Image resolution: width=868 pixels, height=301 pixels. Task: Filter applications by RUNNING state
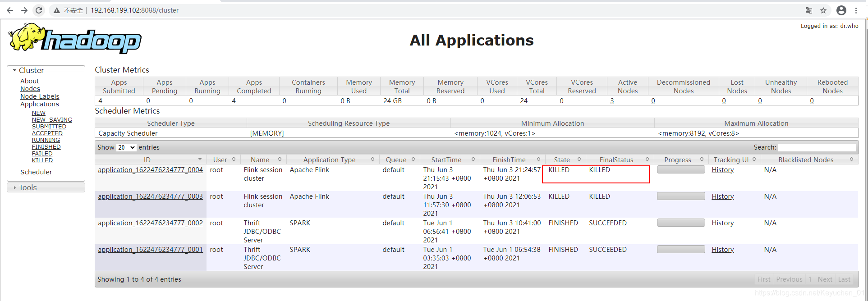click(x=46, y=140)
